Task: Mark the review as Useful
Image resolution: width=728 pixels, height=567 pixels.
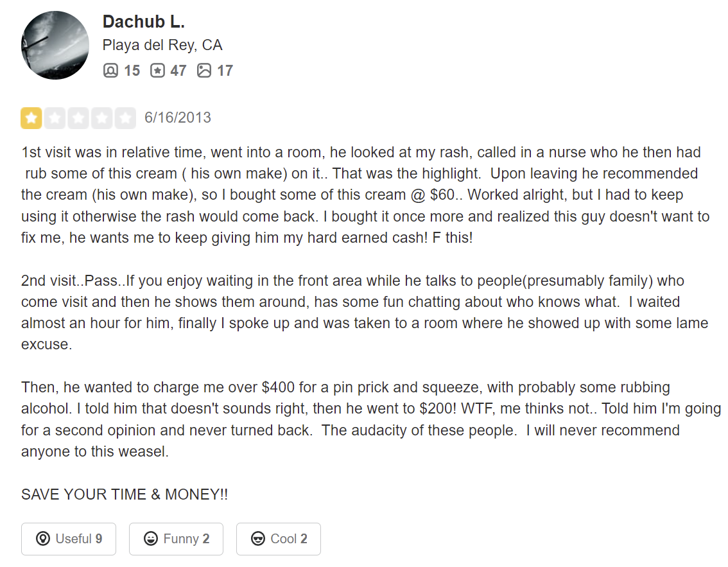Action: tap(69, 539)
